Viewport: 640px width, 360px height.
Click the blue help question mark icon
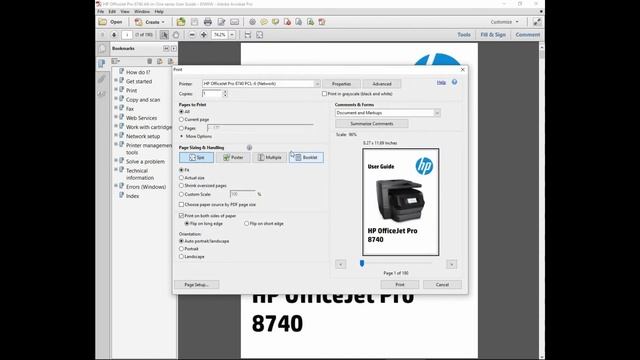tap(454, 82)
